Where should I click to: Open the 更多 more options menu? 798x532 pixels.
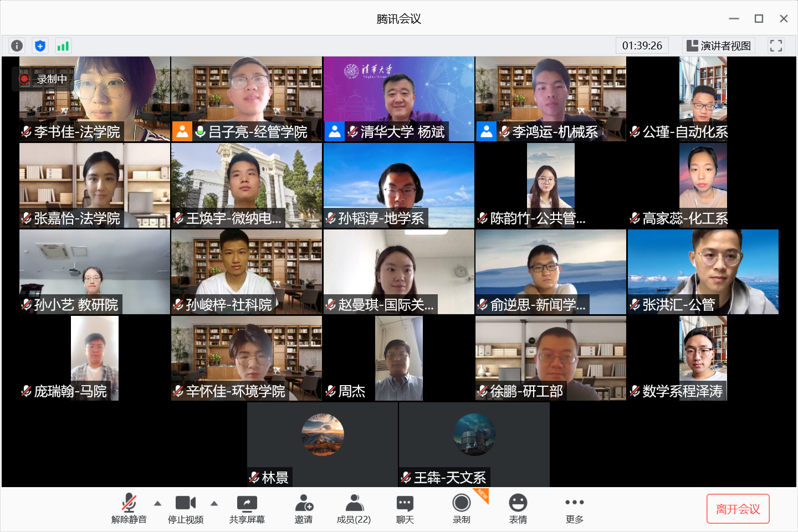click(x=575, y=509)
